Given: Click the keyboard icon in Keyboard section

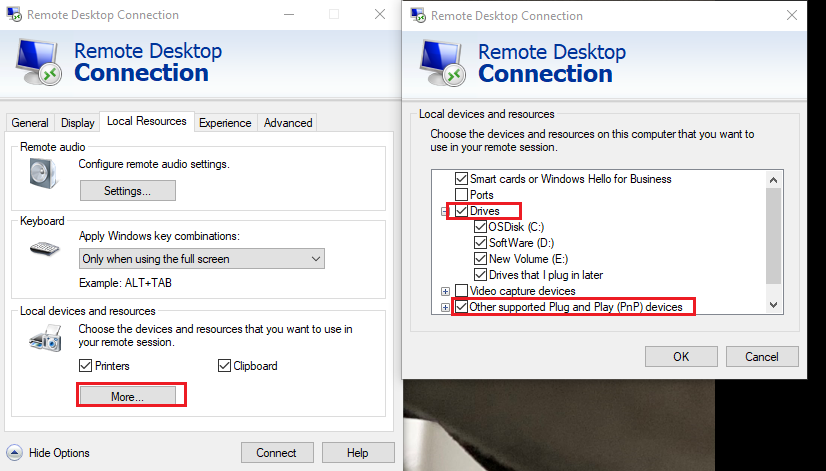Looking at the screenshot, I should coord(45,248).
